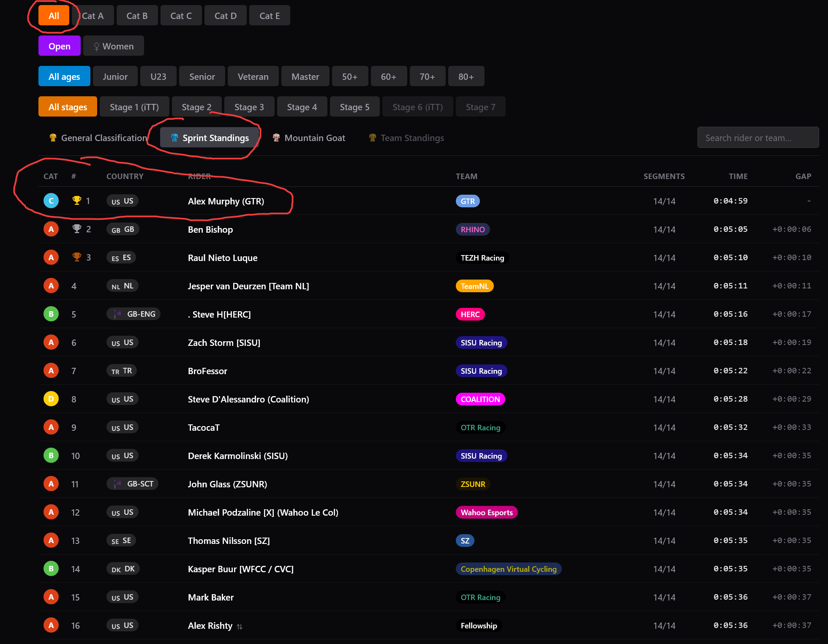Switch to General Classification tab

(98, 138)
